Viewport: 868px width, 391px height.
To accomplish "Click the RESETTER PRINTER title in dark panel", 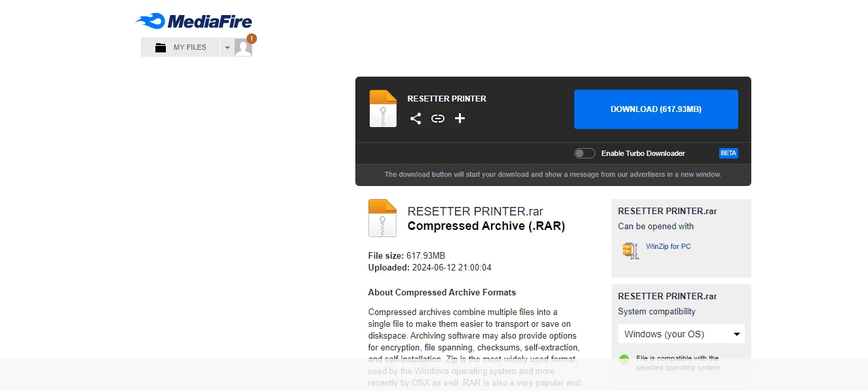I will pyautogui.click(x=446, y=99).
